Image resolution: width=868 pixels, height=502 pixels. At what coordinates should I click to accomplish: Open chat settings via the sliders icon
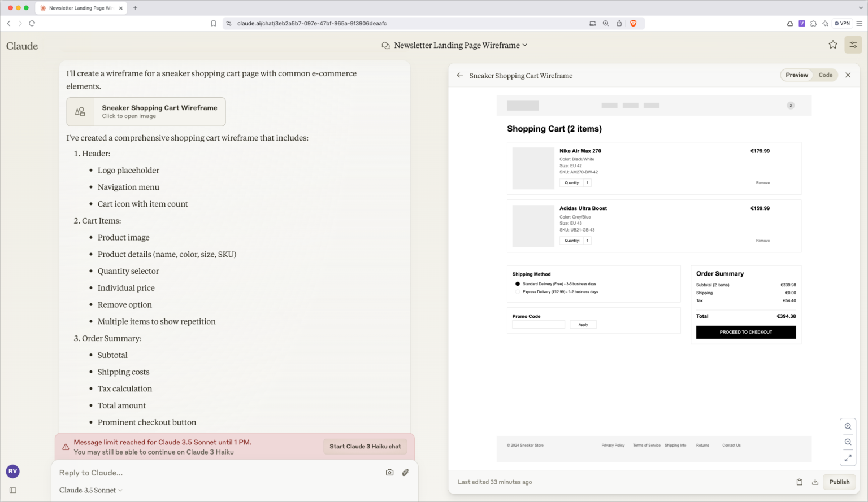(853, 45)
